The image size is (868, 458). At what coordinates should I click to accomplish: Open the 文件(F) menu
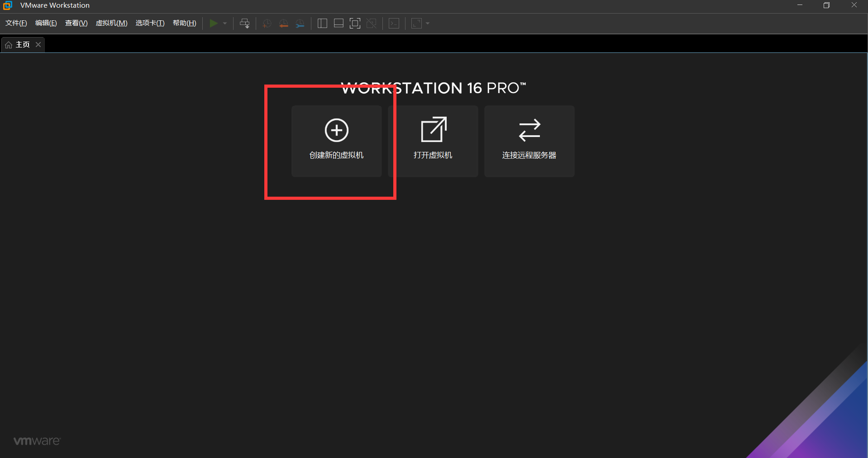(16, 23)
